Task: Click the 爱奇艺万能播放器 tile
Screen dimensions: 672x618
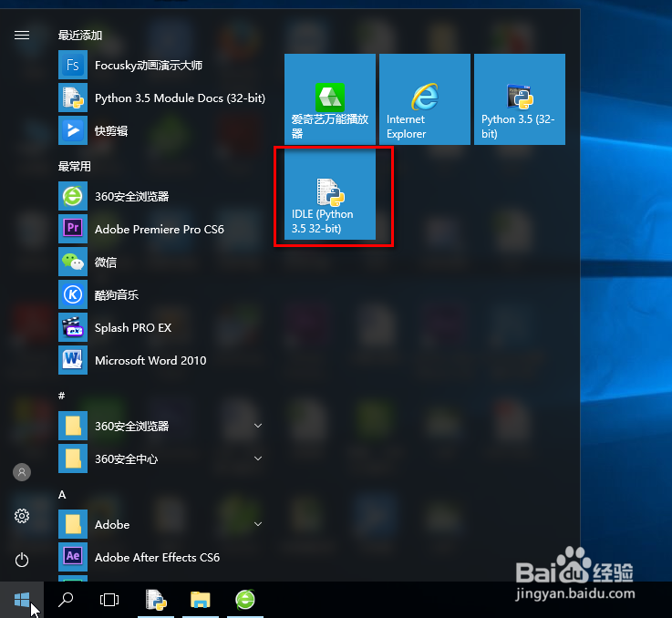Action: [x=330, y=99]
